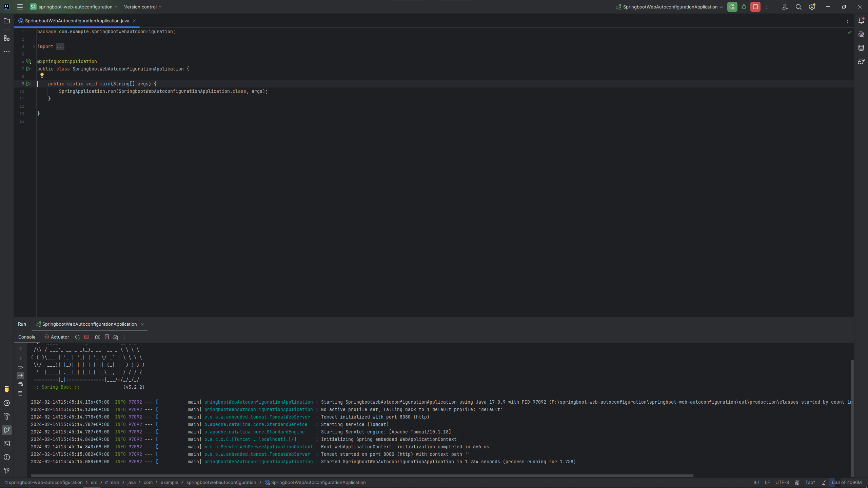This screenshot has height=488, width=868.
Task: Click the thread dump camera icon
Action: 98,337
